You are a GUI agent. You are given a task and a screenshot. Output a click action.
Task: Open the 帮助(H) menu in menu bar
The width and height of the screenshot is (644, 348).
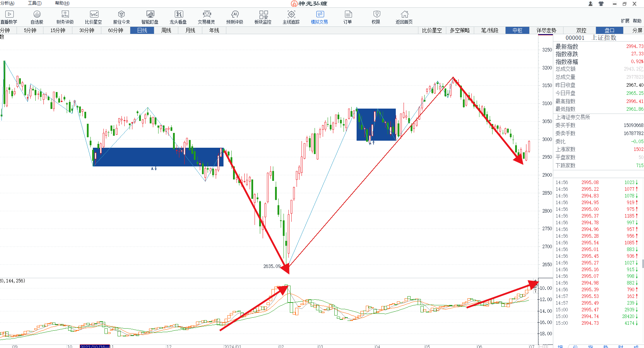62,3
